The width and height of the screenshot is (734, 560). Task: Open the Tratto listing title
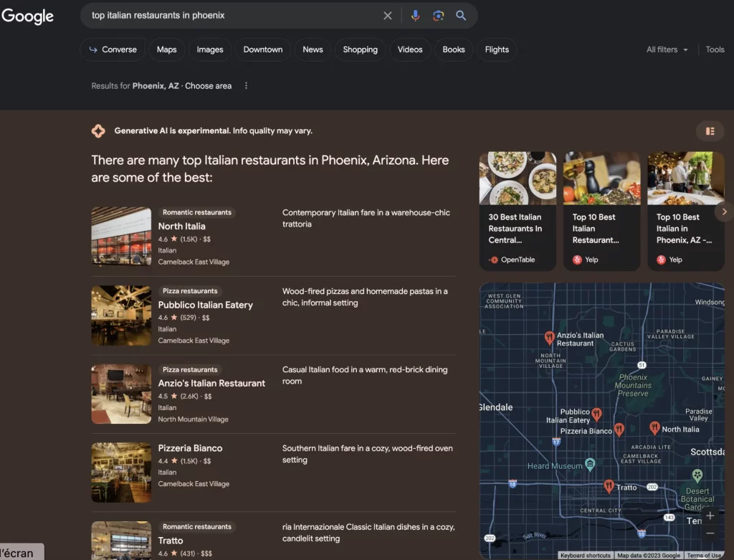[x=171, y=541]
